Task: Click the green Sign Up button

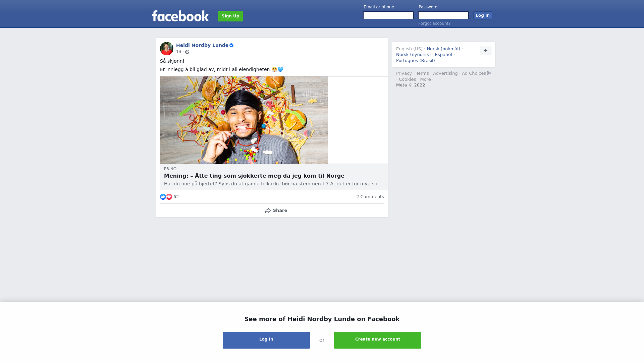Action: tap(230, 16)
